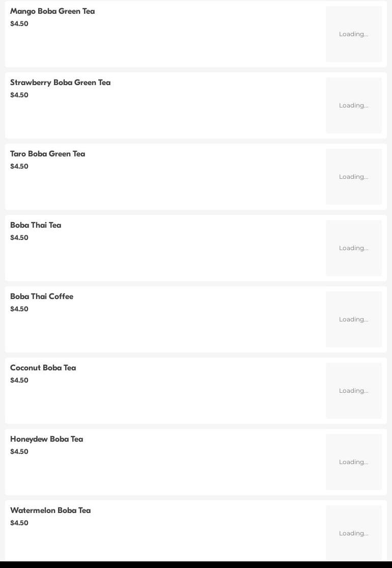Click the $4.50 price under Boba Thai Tea
This screenshot has height=568, width=392.
(x=19, y=238)
